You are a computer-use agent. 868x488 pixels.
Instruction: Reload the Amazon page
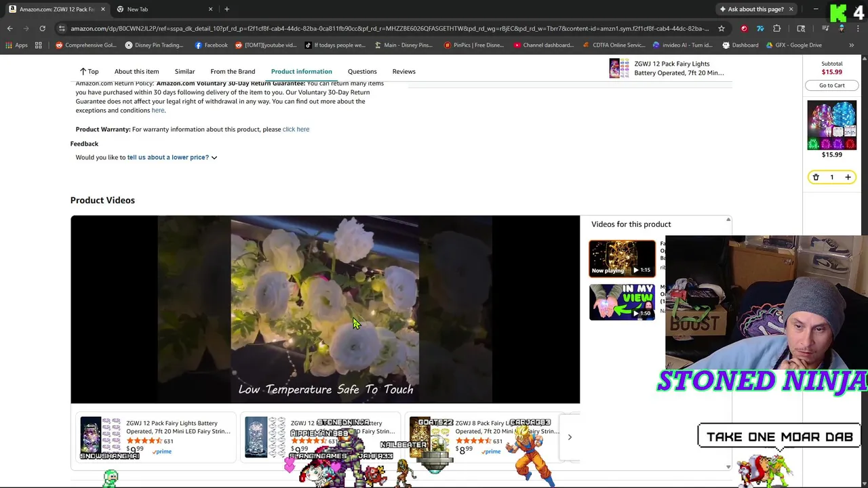[42, 28]
